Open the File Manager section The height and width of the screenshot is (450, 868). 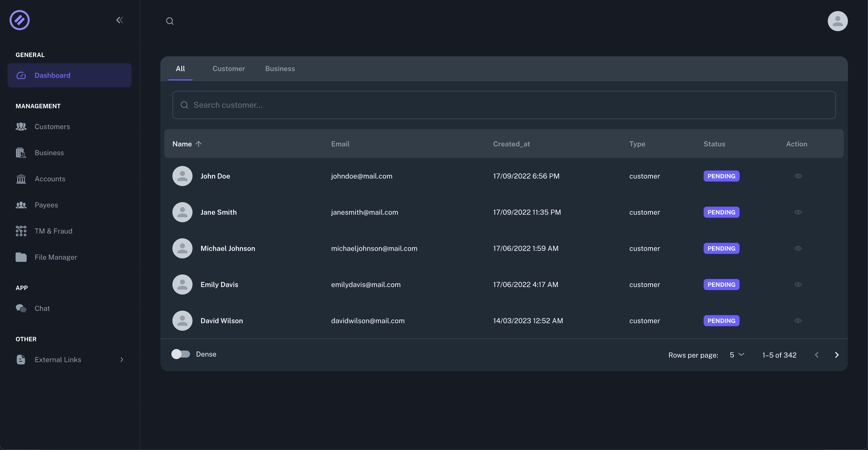pos(56,257)
